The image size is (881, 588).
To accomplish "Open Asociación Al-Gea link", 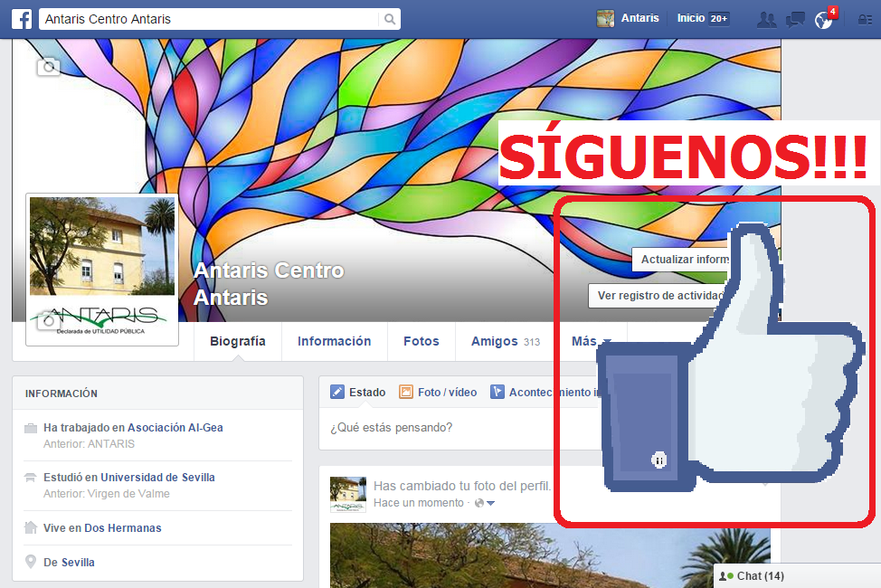I will pyautogui.click(x=175, y=428).
